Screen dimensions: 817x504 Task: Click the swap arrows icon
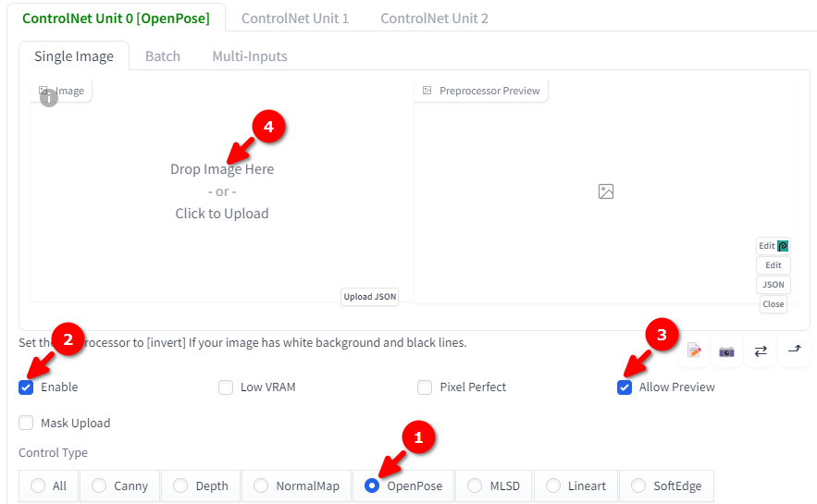(761, 350)
